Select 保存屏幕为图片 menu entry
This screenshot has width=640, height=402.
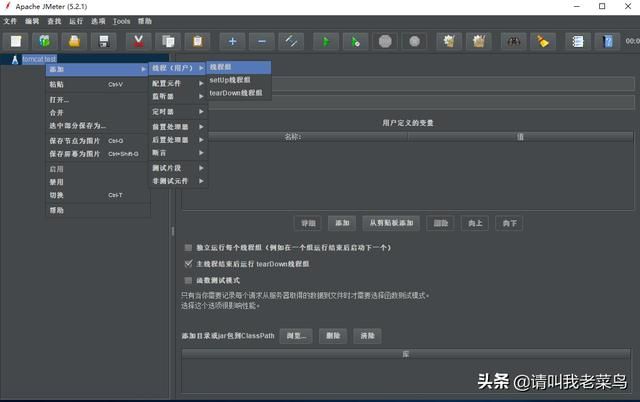coord(97,154)
